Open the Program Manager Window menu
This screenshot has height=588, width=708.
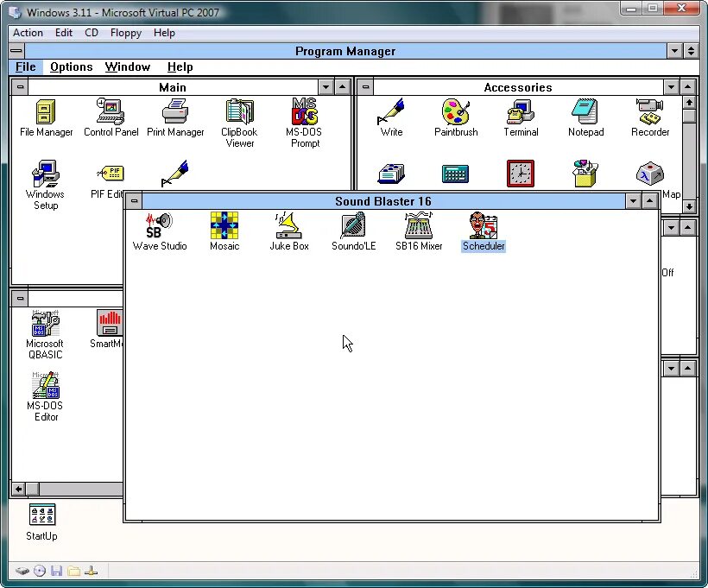[x=127, y=66]
